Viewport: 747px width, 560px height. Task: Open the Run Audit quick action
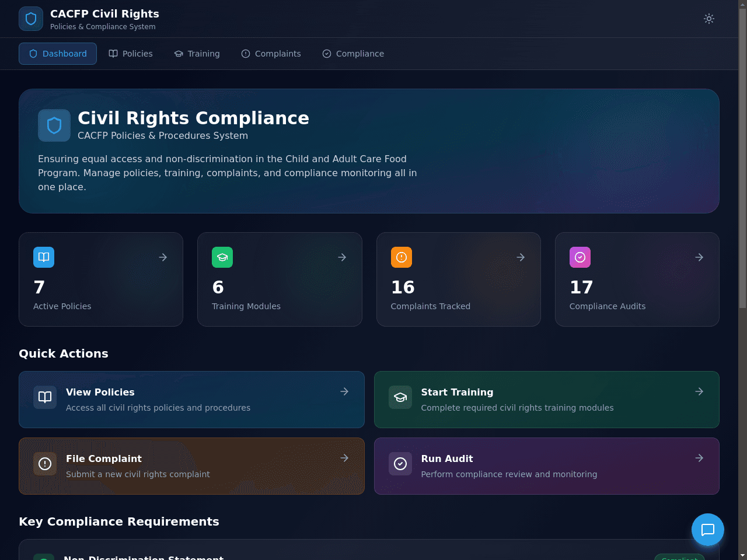pos(547,466)
